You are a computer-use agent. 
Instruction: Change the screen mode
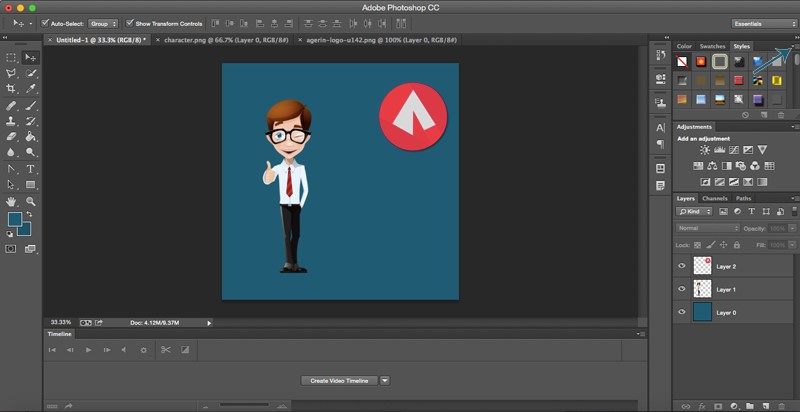point(31,249)
